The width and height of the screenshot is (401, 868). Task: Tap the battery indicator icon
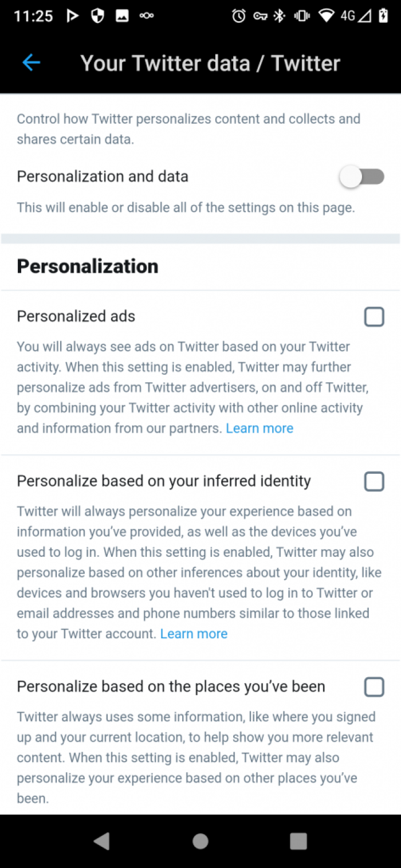coord(383,17)
